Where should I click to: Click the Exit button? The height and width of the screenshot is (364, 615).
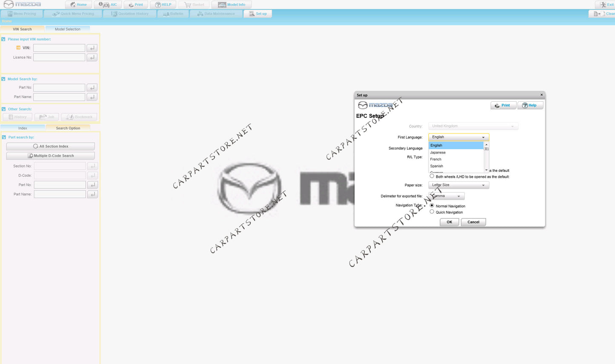[x=606, y=5]
